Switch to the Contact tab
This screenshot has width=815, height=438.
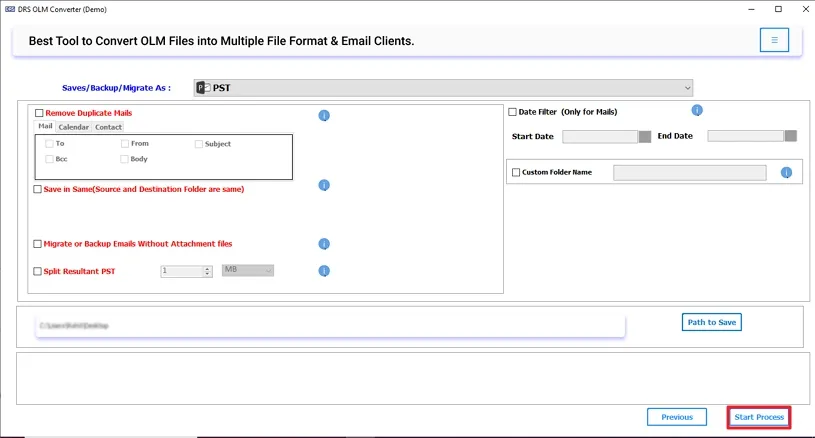pyautogui.click(x=108, y=127)
